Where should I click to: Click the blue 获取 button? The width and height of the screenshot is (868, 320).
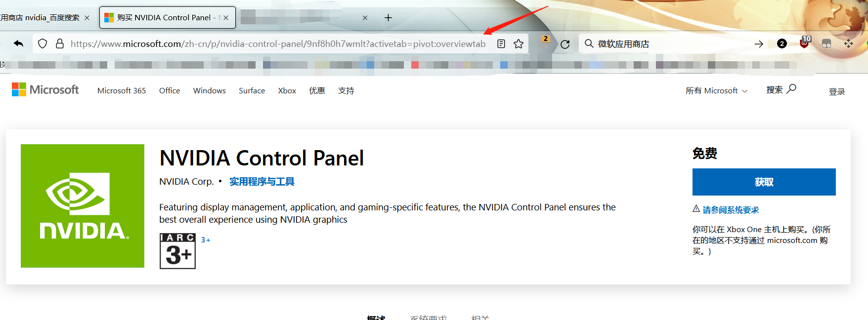pyautogui.click(x=764, y=182)
